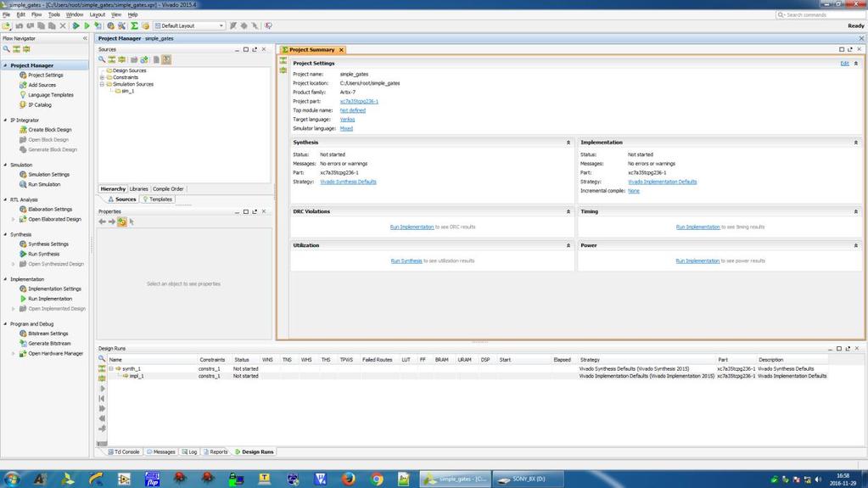Click the search icon in Design Runs panel
This screenshot has width=868, height=488.
pyautogui.click(x=102, y=359)
